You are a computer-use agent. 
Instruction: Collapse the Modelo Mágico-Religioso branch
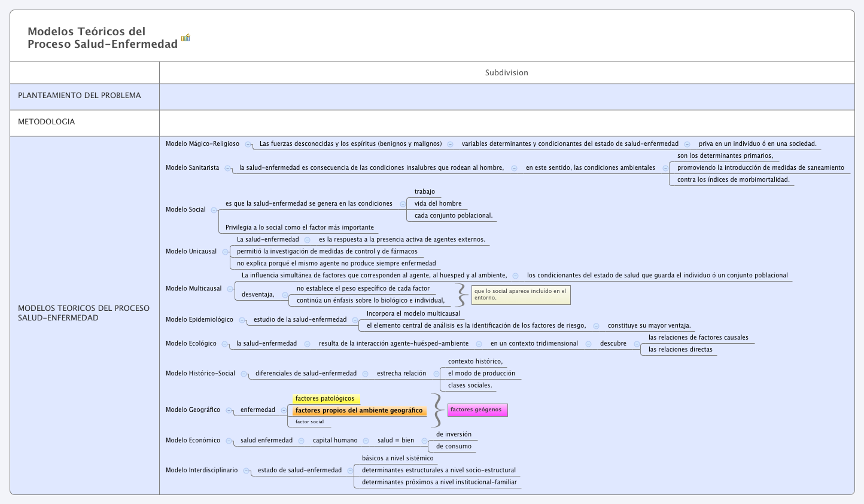tap(248, 144)
